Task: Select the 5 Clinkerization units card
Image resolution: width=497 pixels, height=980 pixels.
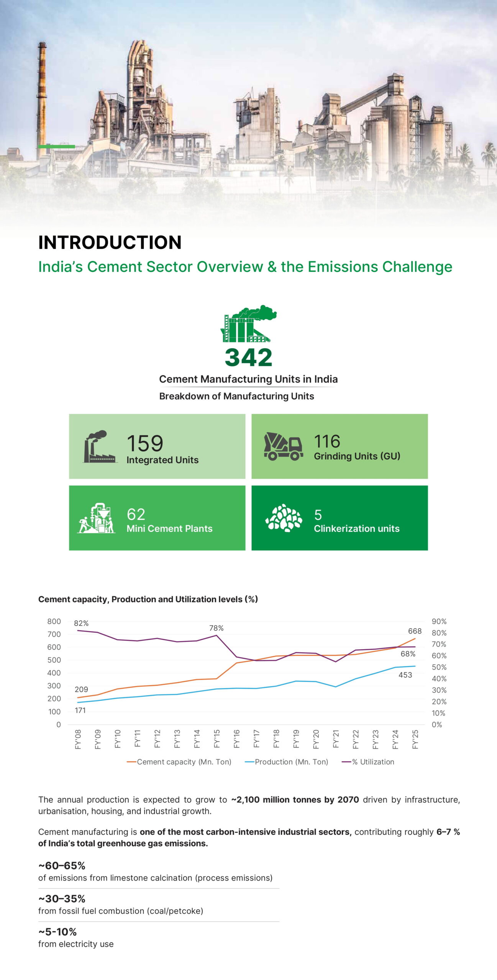Action: coord(340,518)
